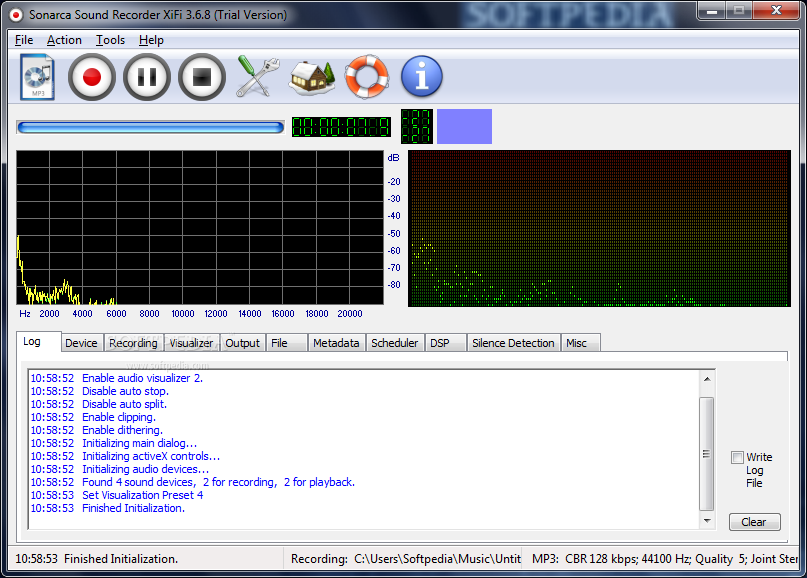Switch to the Silence Detection tab

pyautogui.click(x=513, y=343)
